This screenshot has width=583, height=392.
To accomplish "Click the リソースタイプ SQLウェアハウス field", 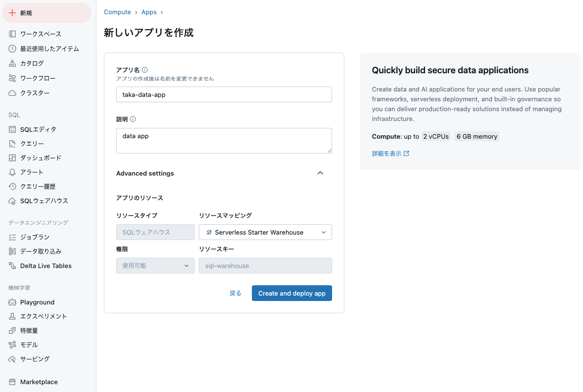I will click(155, 232).
